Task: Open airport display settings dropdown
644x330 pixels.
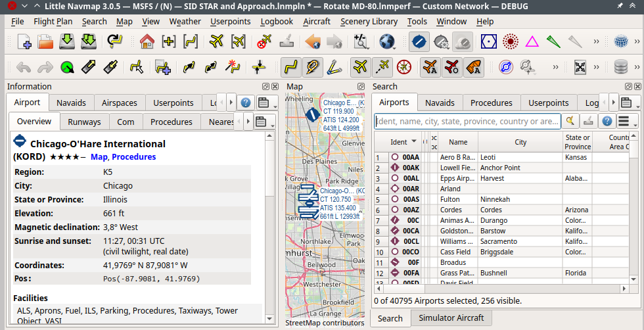Action: coord(441,41)
